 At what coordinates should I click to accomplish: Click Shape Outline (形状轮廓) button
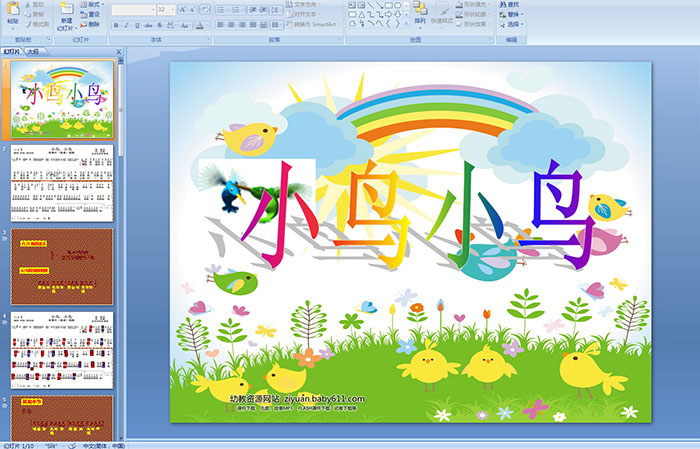click(x=472, y=14)
